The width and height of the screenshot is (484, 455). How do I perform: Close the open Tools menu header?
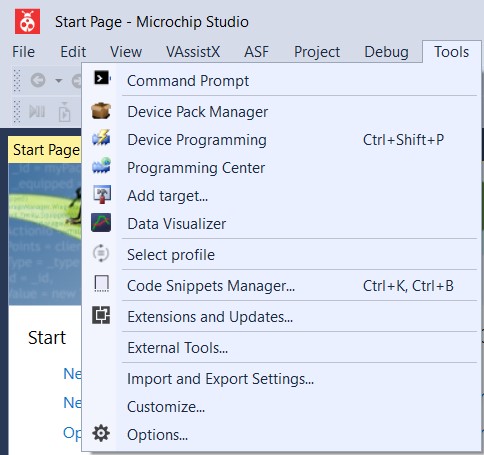(451, 52)
